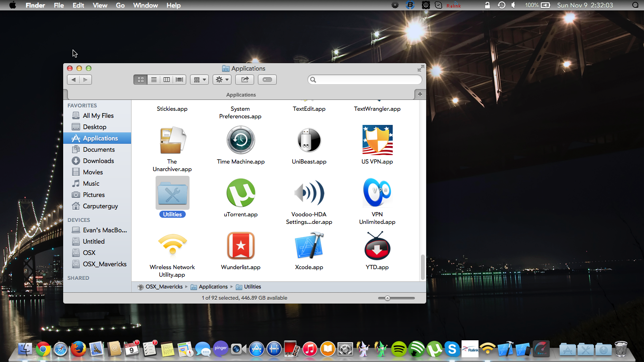
Task: Switch to column view mode
Action: (x=166, y=80)
